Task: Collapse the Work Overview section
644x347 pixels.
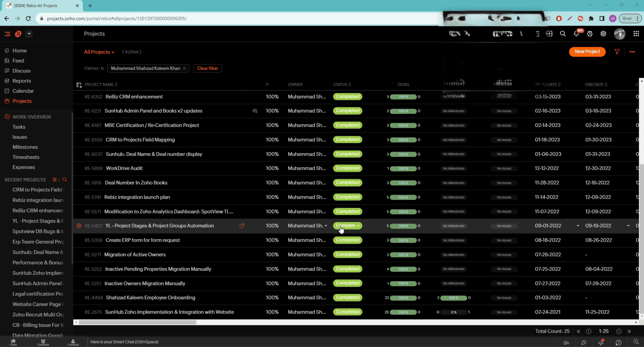Action: click(x=7, y=117)
